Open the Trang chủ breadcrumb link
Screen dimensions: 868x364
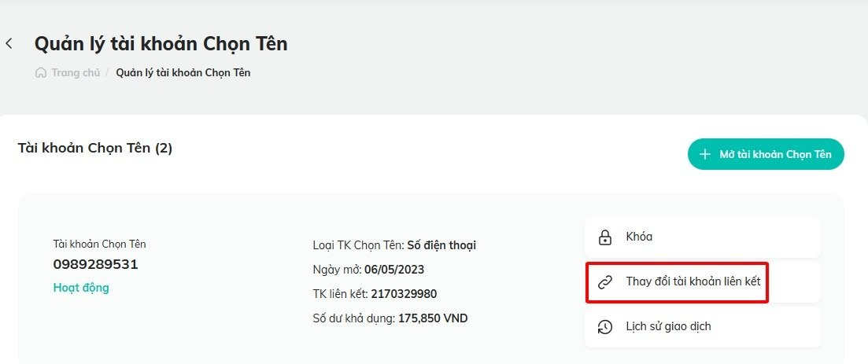coord(76,72)
